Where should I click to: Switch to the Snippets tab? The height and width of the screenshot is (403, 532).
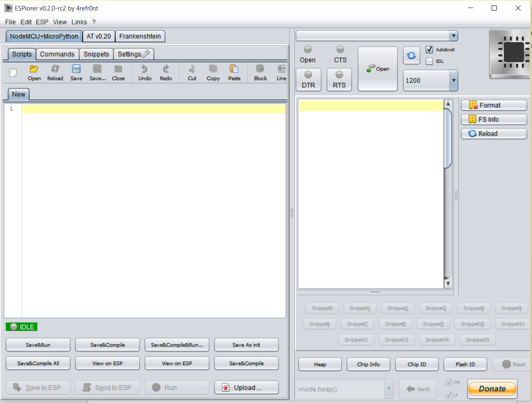click(96, 54)
